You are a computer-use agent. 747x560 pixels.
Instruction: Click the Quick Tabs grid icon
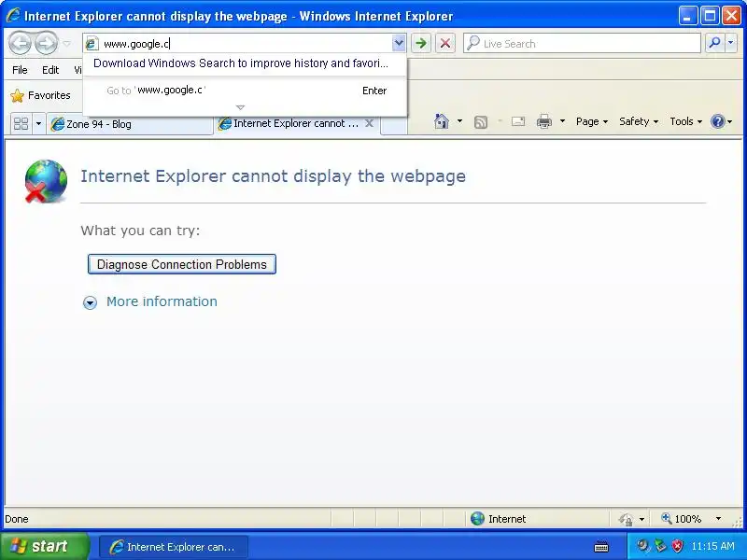point(21,124)
